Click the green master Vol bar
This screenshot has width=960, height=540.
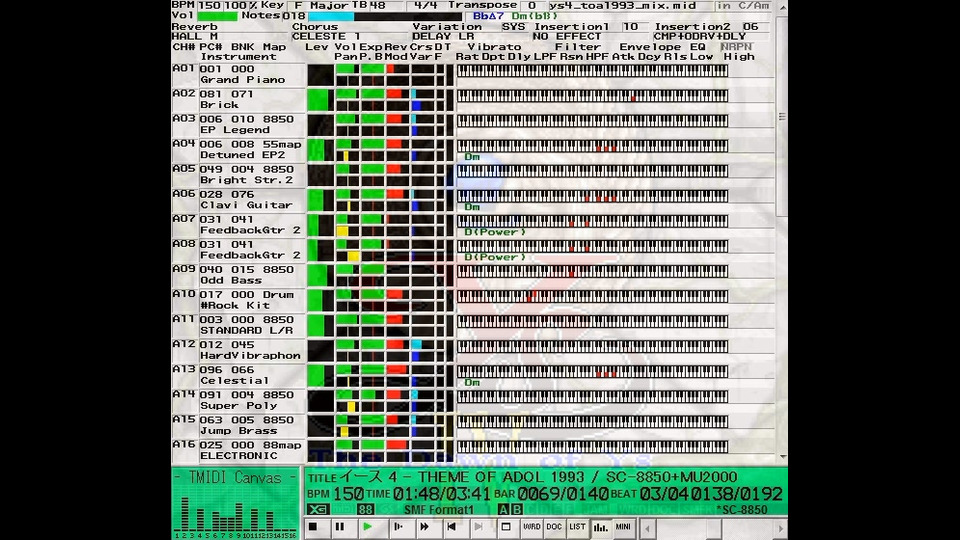pyautogui.click(x=217, y=17)
